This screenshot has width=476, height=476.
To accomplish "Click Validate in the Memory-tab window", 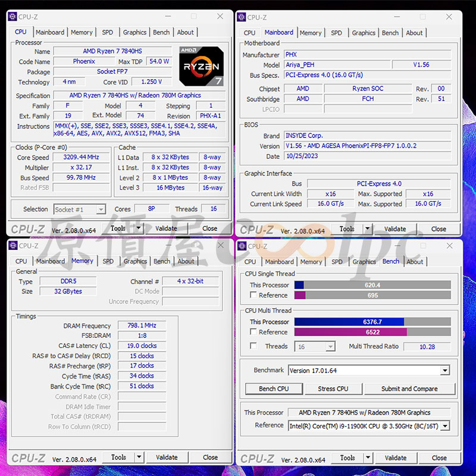I will pos(167,457).
